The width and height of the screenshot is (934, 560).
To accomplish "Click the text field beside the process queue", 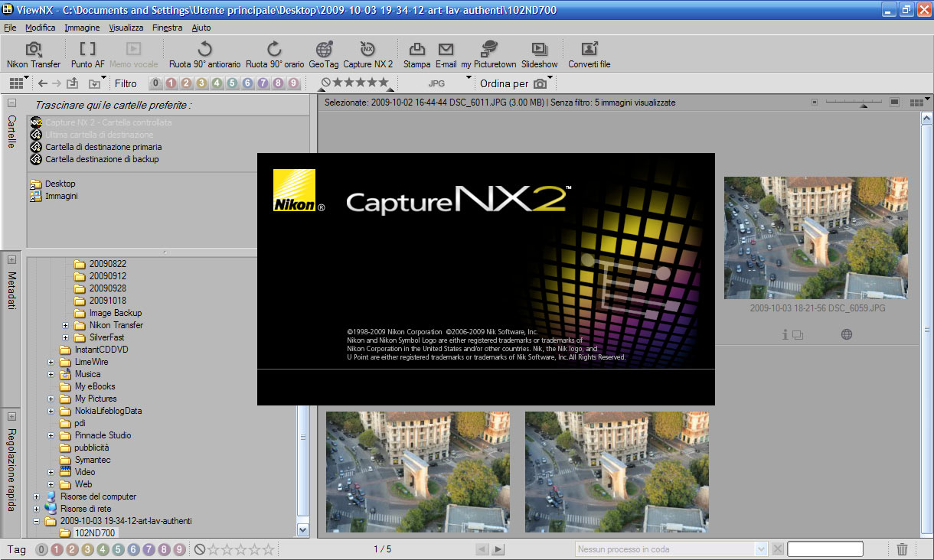I will click(825, 549).
